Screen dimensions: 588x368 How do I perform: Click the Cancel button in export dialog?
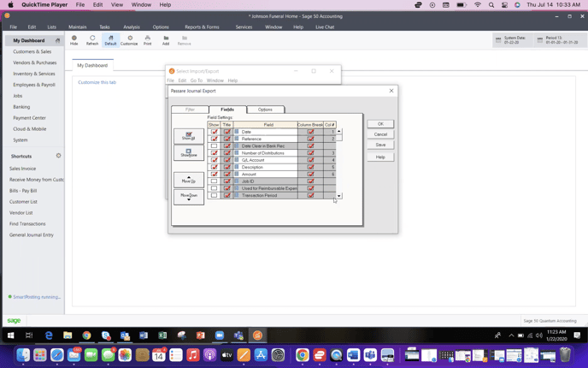380,134
